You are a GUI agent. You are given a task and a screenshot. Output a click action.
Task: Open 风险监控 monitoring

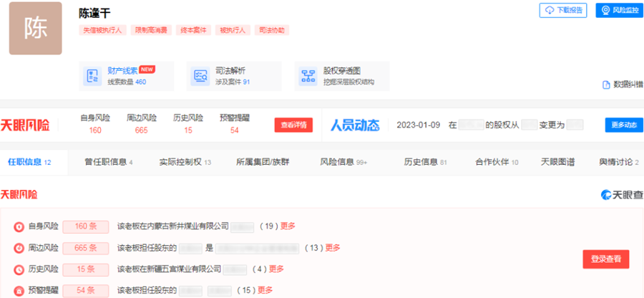pyautogui.click(x=620, y=10)
